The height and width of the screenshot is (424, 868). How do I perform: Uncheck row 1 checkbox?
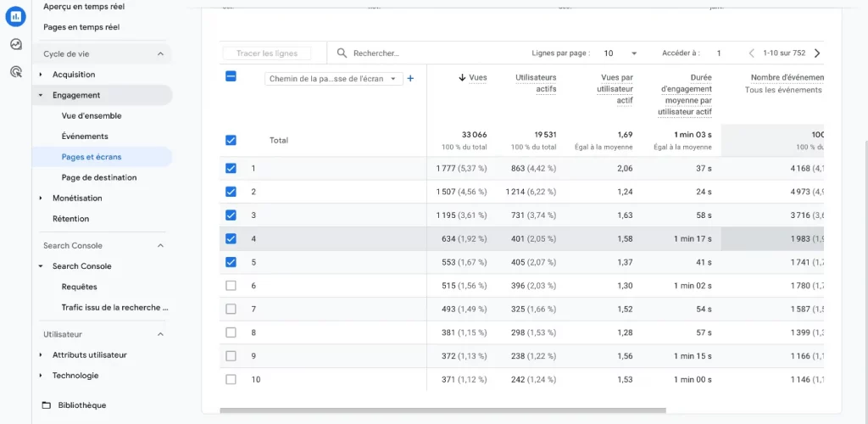[231, 168]
